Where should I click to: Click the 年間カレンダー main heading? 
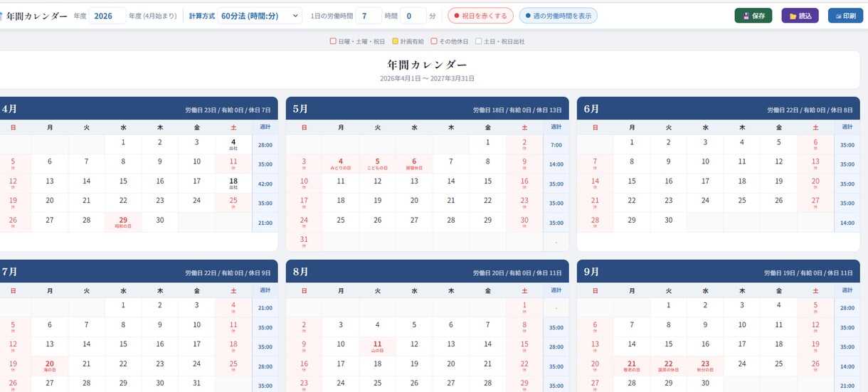tap(427, 65)
